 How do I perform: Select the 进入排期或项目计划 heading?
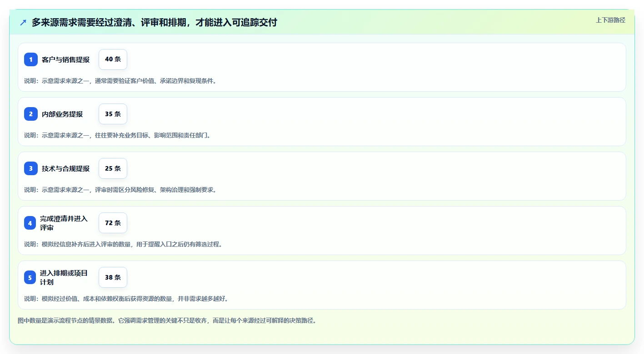pyautogui.click(x=64, y=277)
